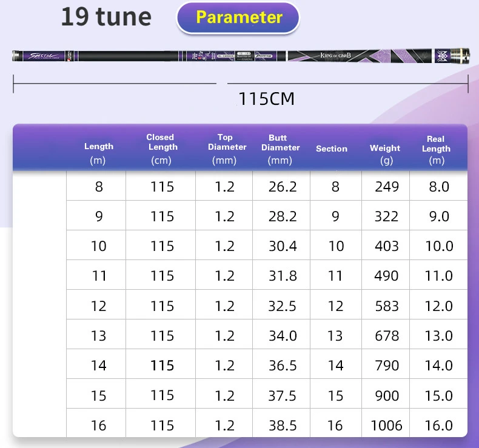Click the fishing rod product image

[240, 56]
